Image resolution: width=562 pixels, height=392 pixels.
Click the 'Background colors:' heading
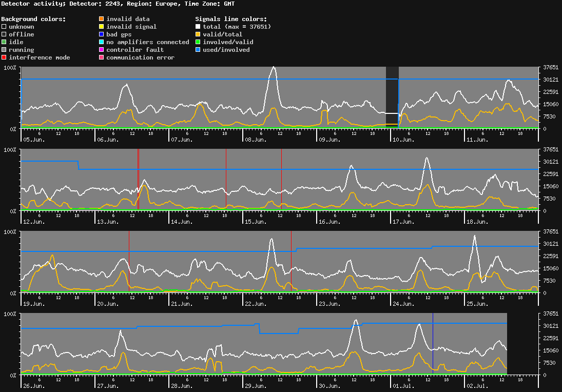[x=34, y=19]
